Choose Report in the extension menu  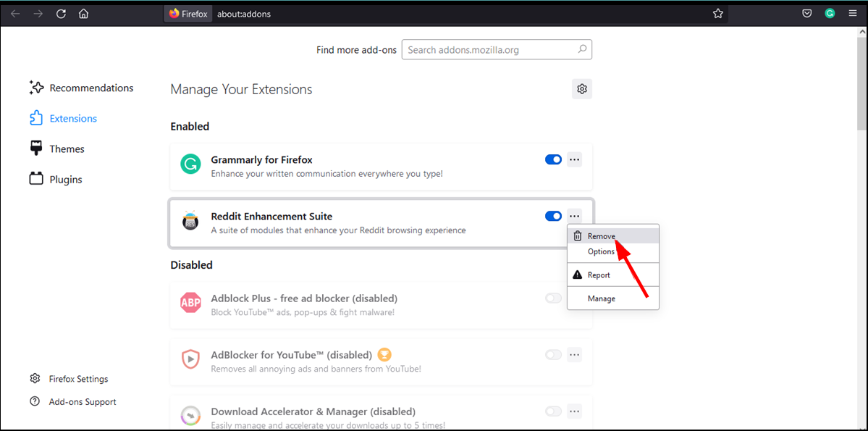(x=613, y=275)
